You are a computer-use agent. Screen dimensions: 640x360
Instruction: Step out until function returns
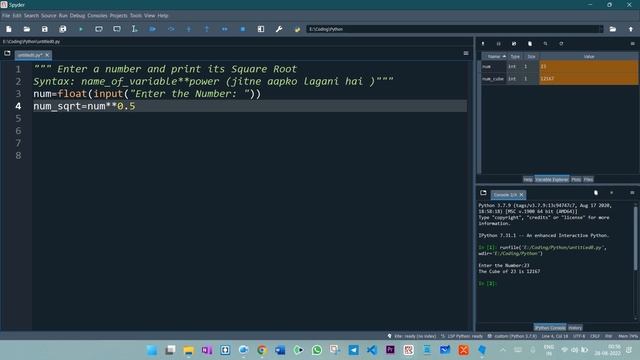pos(207,29)
